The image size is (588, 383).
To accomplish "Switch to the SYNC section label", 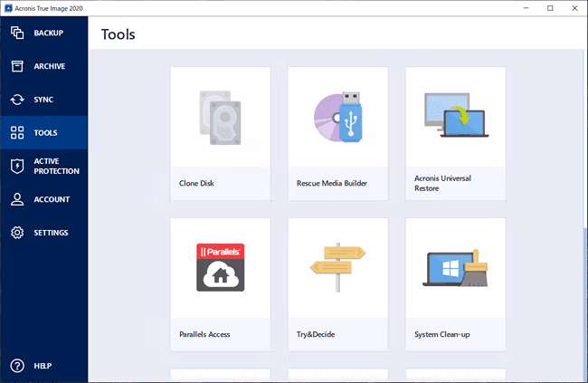I will 43,100.
